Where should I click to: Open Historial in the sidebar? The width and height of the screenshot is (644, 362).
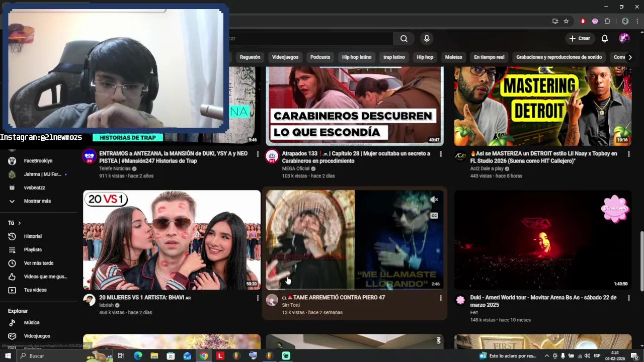33,236
